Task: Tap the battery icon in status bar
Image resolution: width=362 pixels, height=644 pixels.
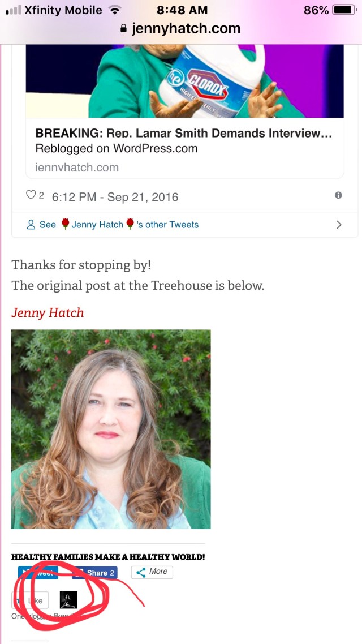Action: (x=344, y=10)
